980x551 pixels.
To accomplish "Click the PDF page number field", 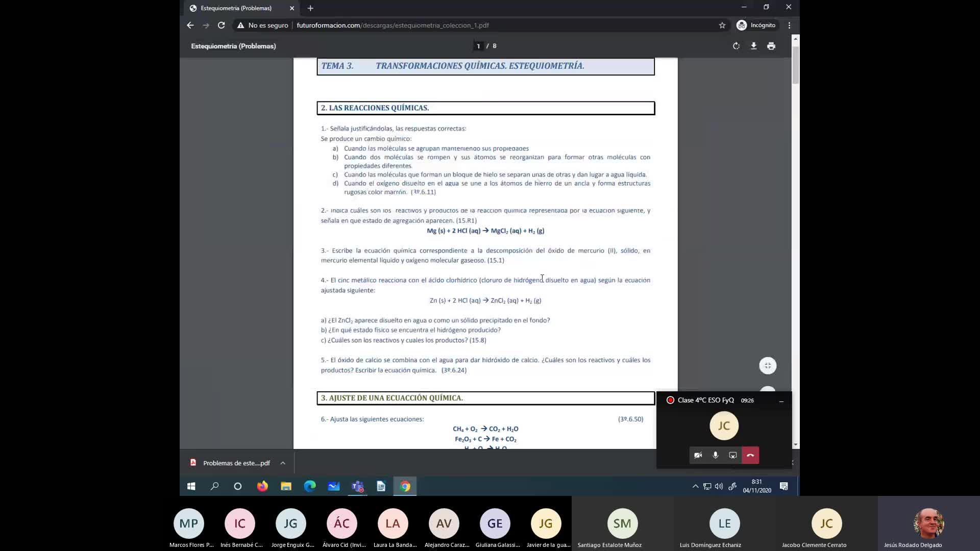I will coord(478,46).
